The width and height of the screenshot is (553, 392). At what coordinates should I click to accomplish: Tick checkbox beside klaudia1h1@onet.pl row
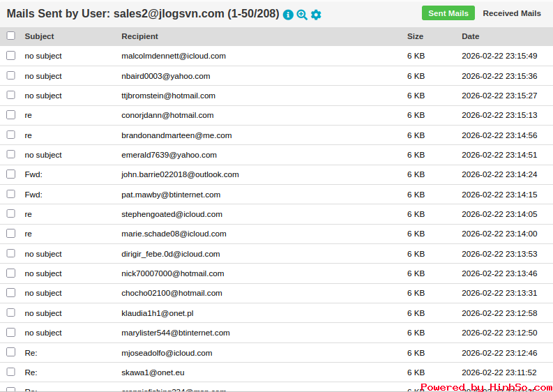tap(10, 313)
